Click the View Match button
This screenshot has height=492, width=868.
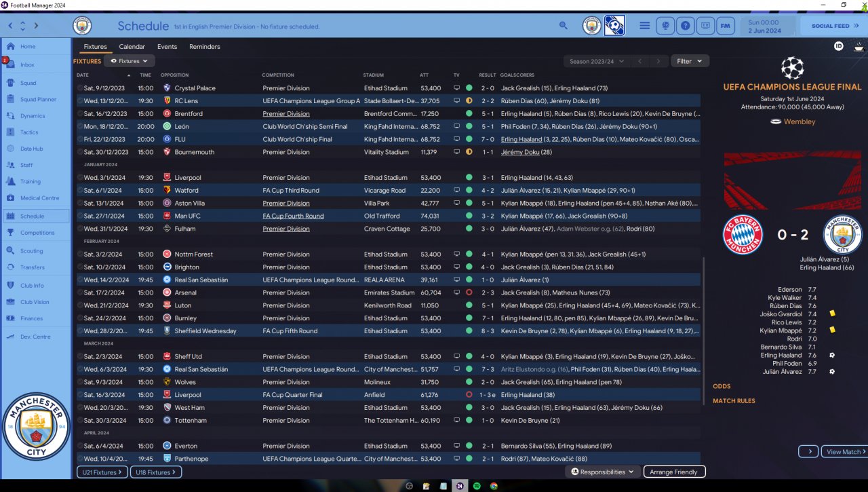pyautogui.click(x=844, y=452)
